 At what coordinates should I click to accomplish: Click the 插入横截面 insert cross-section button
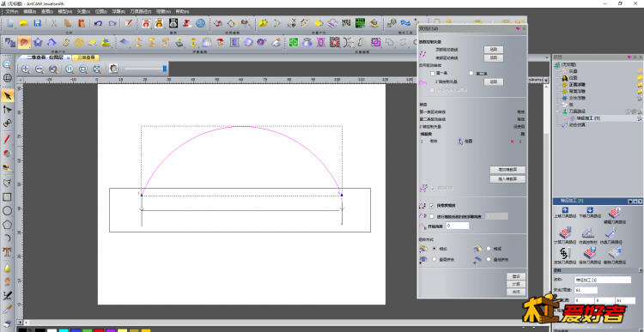(507, 179)
